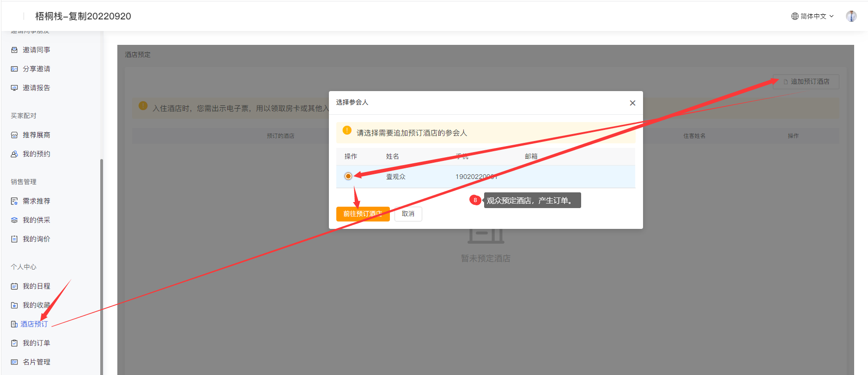Click the 邮箱 column header
Viewport: 868px width, 375px height.
531,156
